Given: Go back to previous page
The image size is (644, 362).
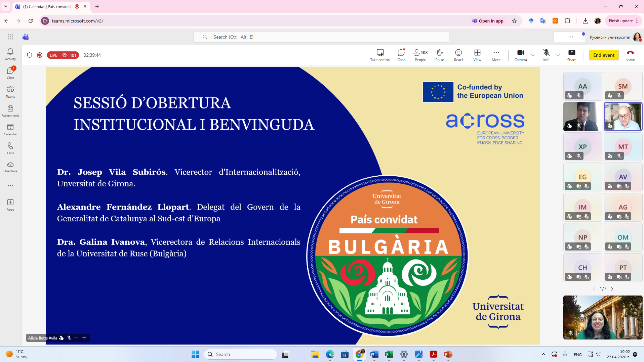Looking at the screenshot, I should point(6,21).
